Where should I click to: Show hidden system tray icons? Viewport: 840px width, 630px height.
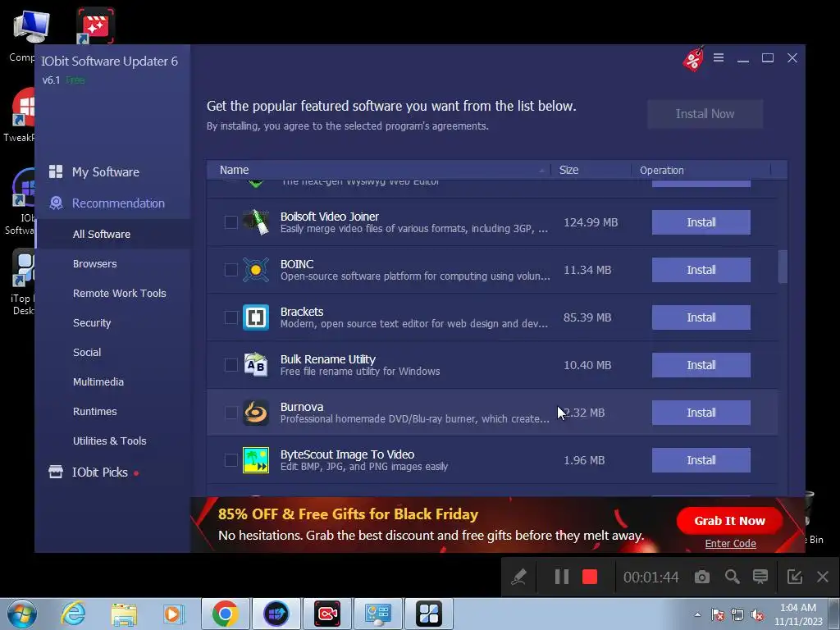point(697,614)
